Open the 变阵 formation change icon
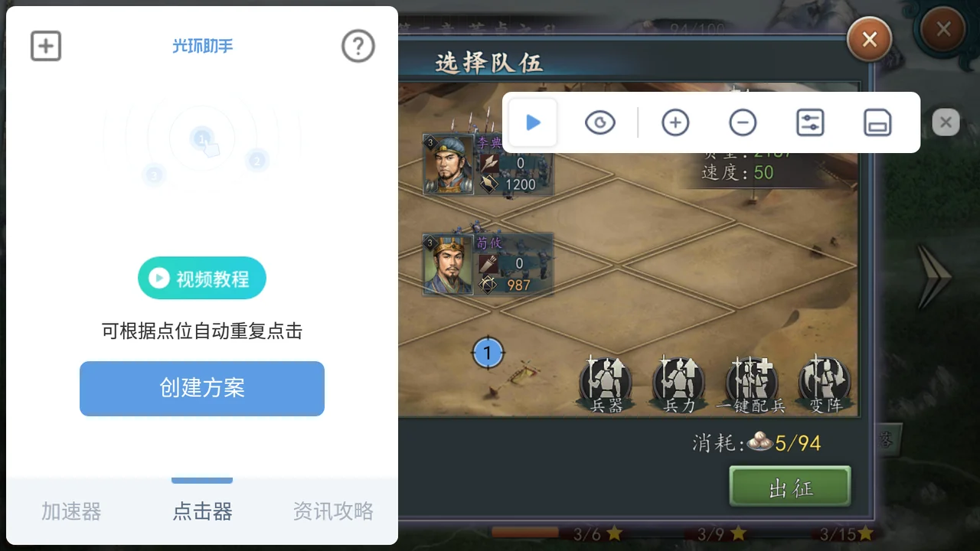 [825, 384]
